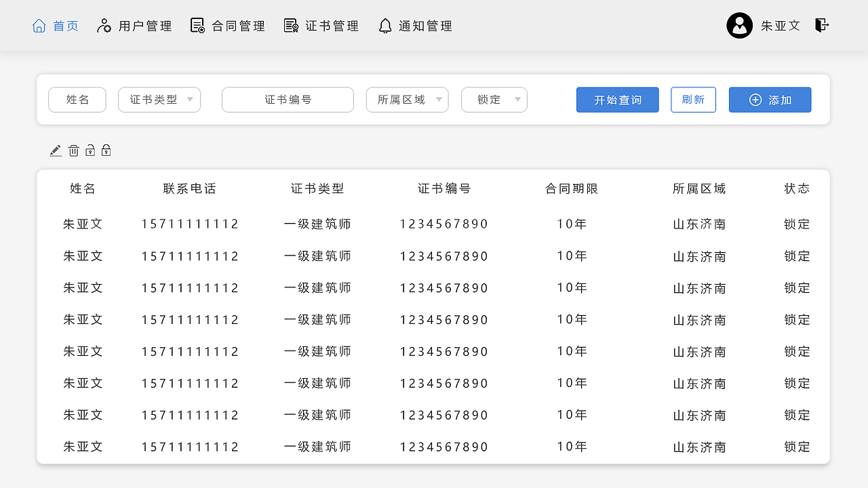
Task: Click the delete (trash) icon
Action: pos(73,150)
